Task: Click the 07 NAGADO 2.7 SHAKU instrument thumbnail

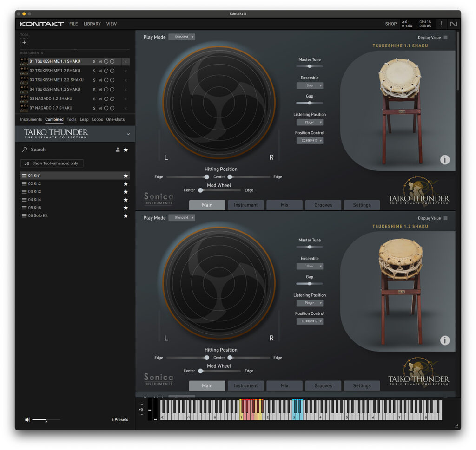Action: (x=24, y=108)
